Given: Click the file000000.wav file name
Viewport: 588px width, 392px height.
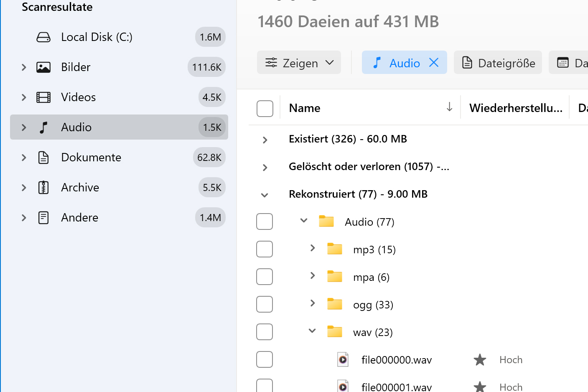Looking at the screenshot, I should (x=397, y=360).
